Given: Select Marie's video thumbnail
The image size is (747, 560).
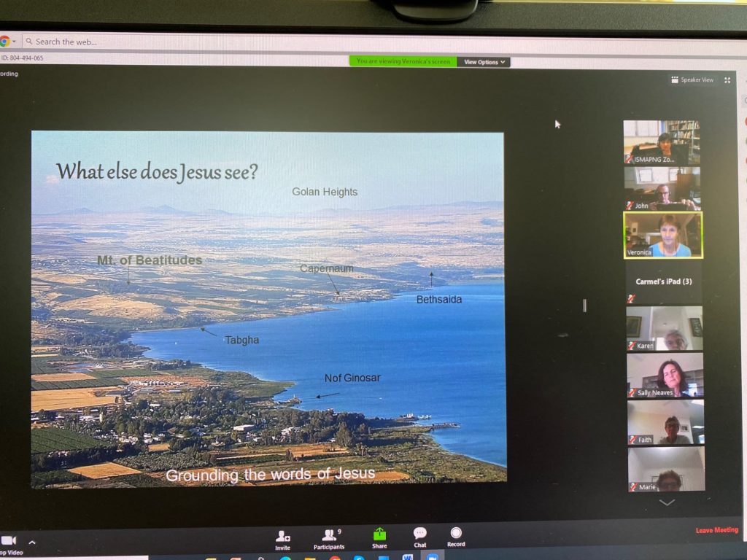Looking at the screenshot, I should coord(666,469).
